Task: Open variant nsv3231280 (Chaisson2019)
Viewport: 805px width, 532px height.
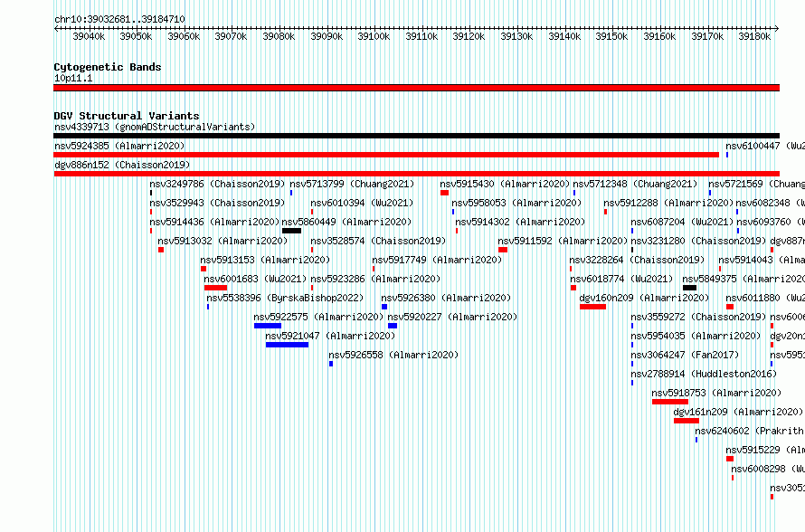Action: pyautogui.click(x=699, y=241)
